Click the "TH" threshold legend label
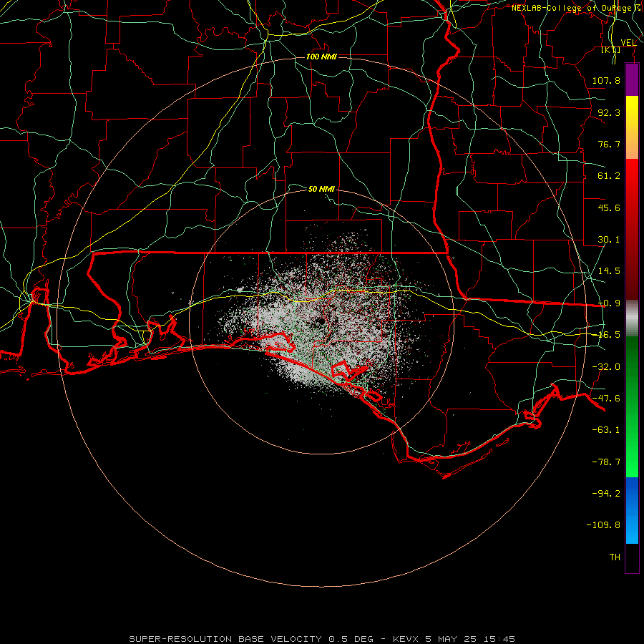 tap(615, 557)
